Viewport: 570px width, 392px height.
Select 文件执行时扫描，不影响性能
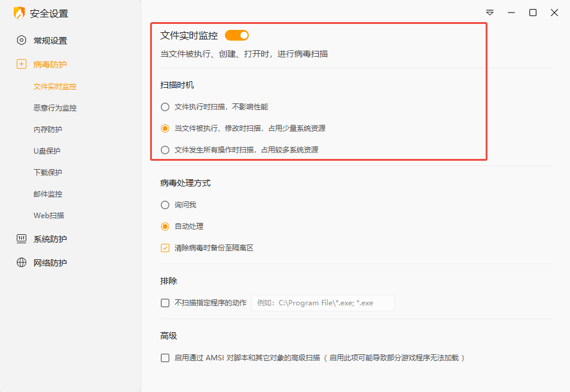pyautogui.click(x=164, y=106)
